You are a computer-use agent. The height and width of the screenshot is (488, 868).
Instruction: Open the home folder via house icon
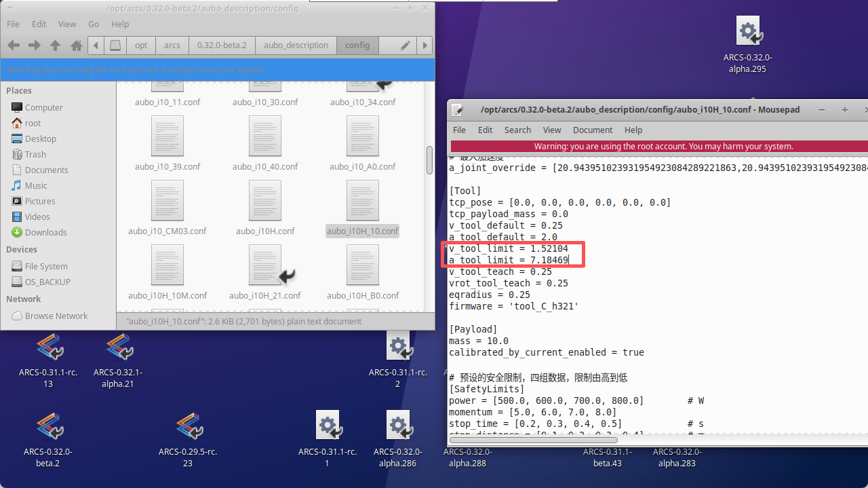pyautogui.click(x=77, y=45)
